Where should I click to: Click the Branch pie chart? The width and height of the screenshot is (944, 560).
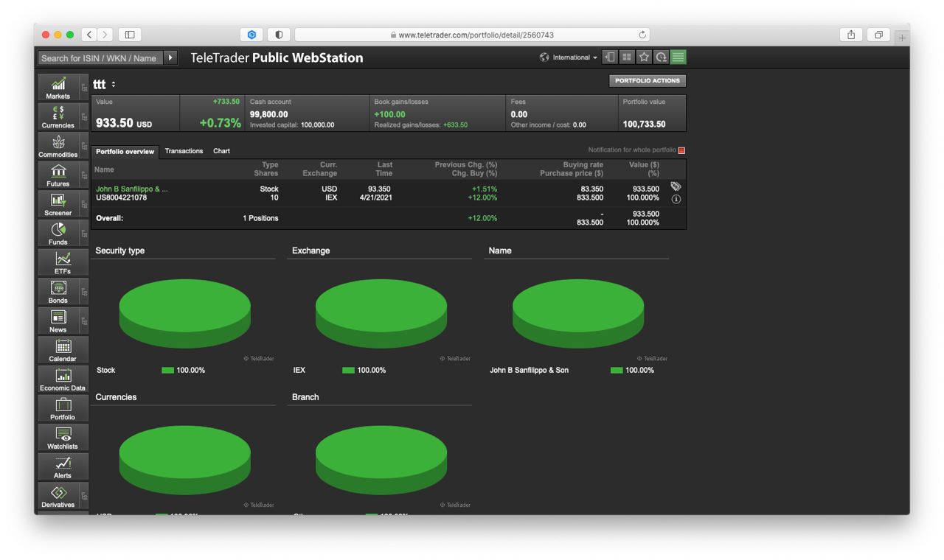click(x=381, y=460)
